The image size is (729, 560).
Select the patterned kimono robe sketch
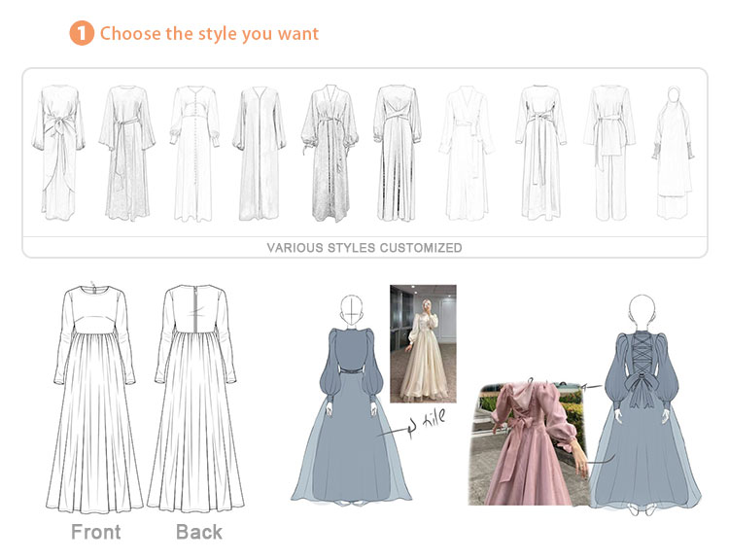330,153
